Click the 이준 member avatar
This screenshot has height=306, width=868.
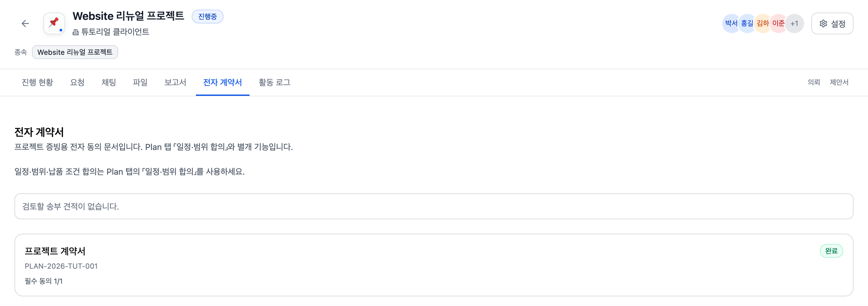click(778, 23)
